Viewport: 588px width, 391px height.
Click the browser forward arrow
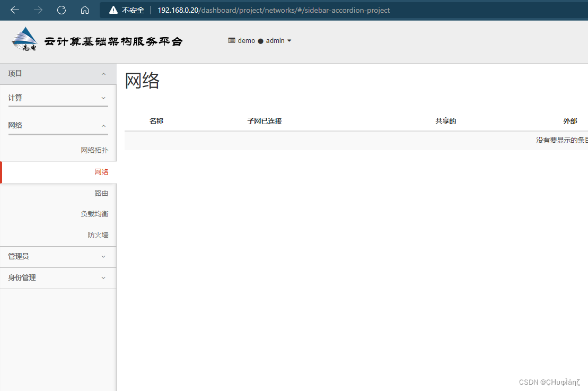(x=38, y=10)
